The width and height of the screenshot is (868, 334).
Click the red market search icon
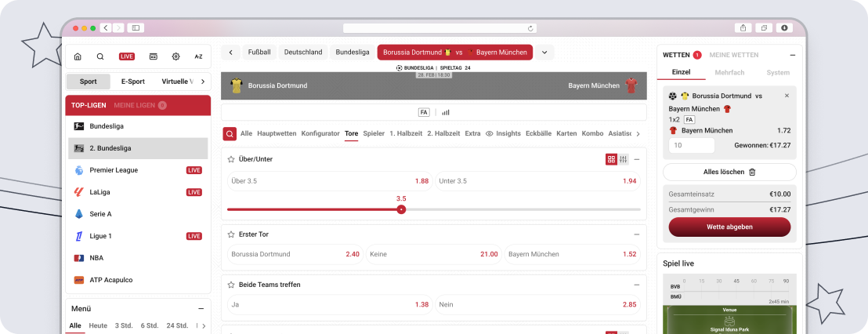point(230,134)
